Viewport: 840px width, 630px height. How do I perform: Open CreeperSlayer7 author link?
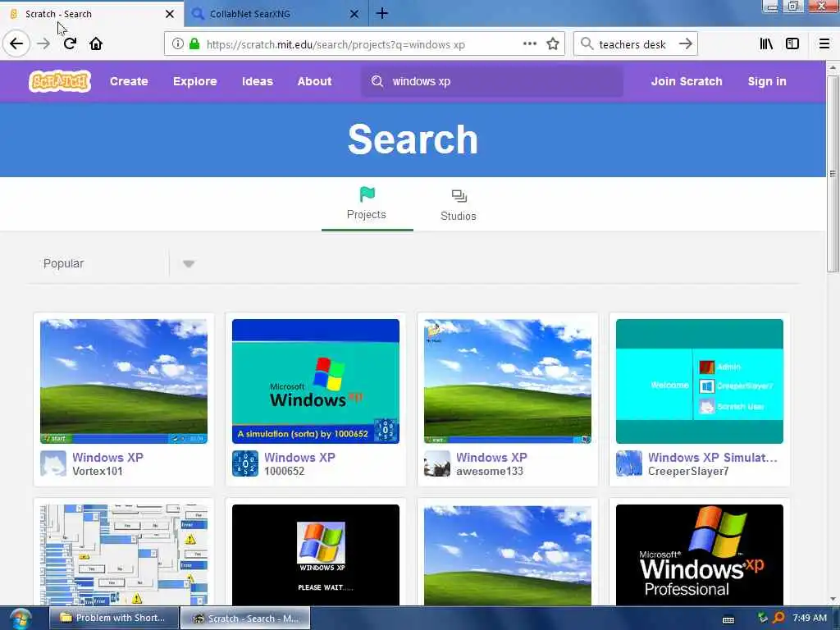point(688,472)
